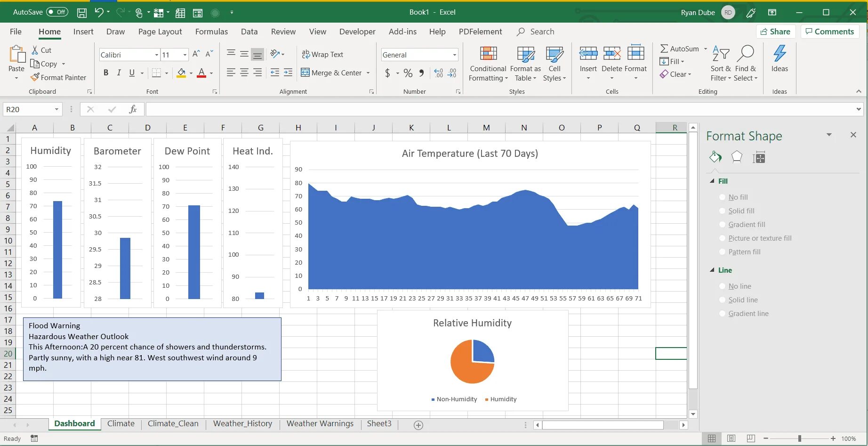This screenshot has width=868, height=446.
Task: Select Gradient line radio option
Action: pos(722,313)
